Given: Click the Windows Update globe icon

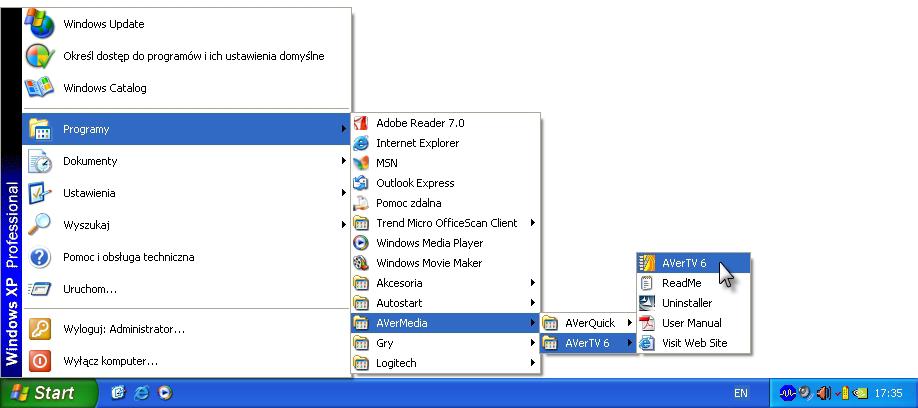Looking at the screenshot, I should point(40,24).
